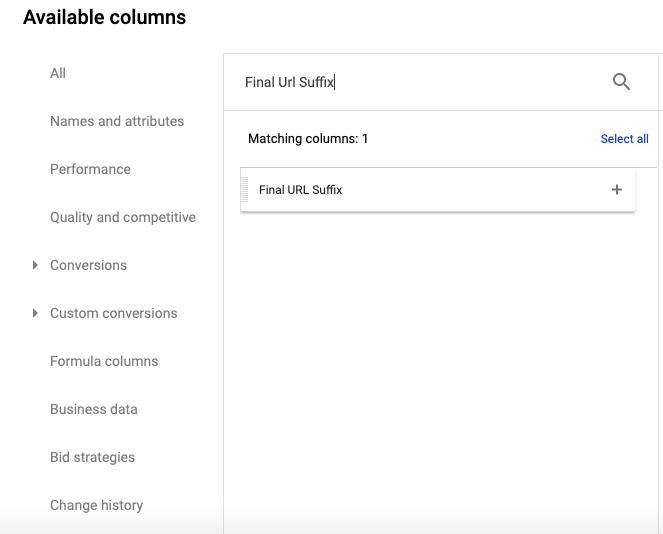
Task: Open the Performance category
Action: point(90,169)
